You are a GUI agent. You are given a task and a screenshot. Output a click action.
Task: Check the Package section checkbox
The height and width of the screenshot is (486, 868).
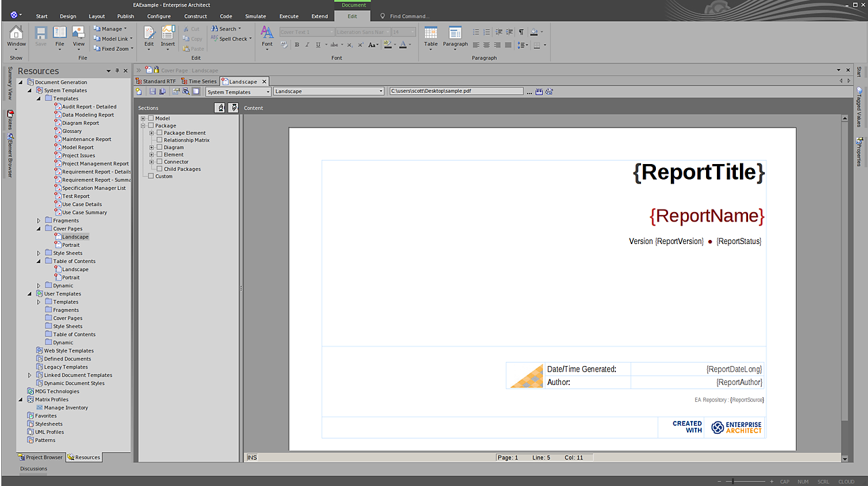151,125
